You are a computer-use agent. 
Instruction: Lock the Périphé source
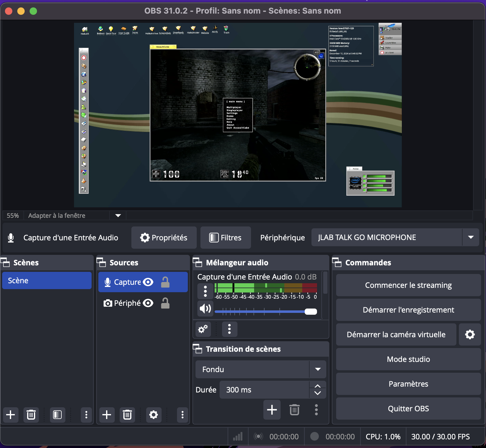pos(165,303)
